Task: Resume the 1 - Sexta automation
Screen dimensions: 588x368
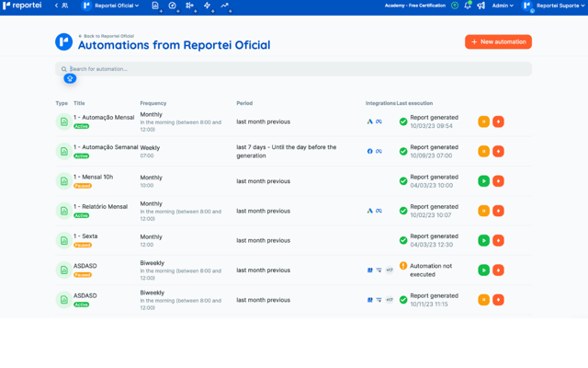Action: pyautogui.click(x=484, y=240)
